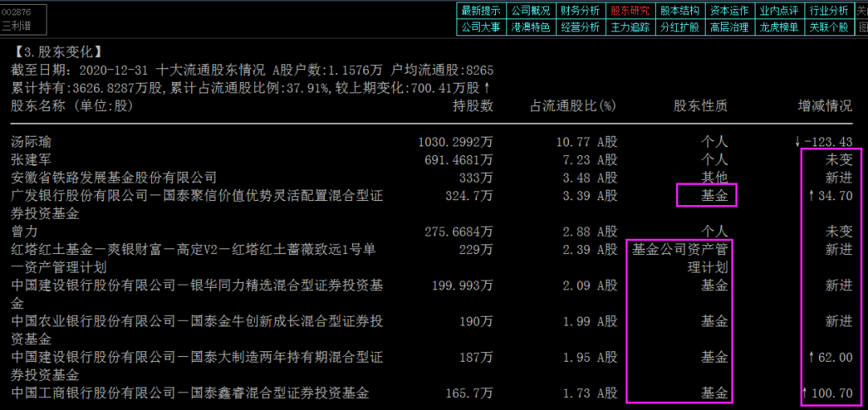Switch to the 港澳特色 tab
Image resolution: width=868 pixels, height=410 pixels.
(x=530, y=27)
